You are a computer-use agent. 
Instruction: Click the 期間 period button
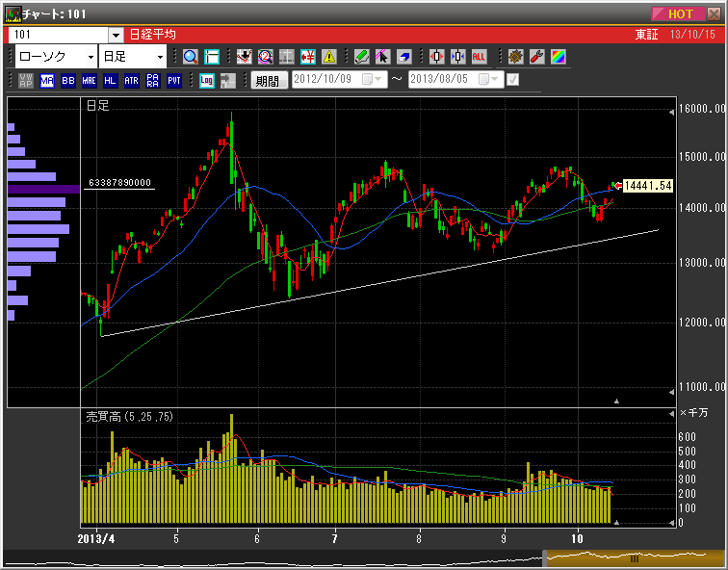click(269, 81)
